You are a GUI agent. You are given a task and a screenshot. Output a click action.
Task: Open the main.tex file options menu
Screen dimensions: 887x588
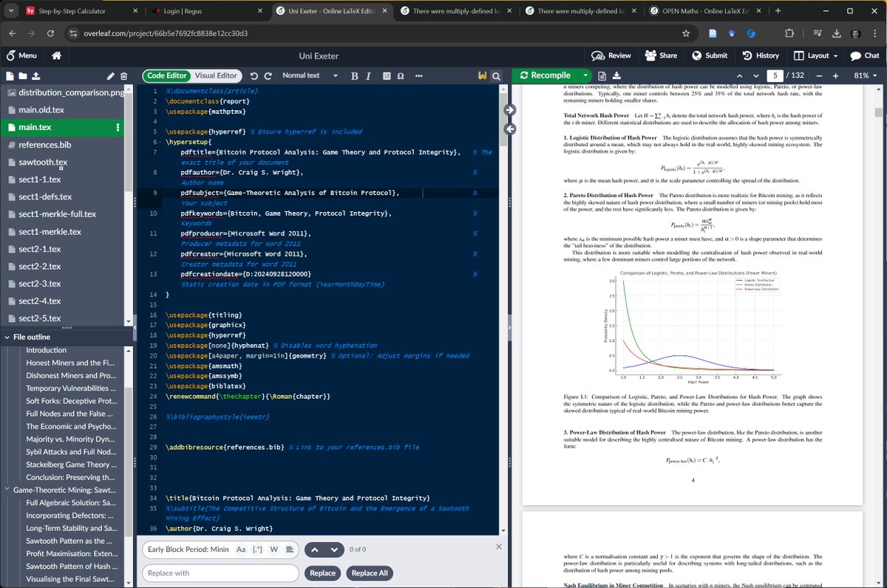point(118,128)
